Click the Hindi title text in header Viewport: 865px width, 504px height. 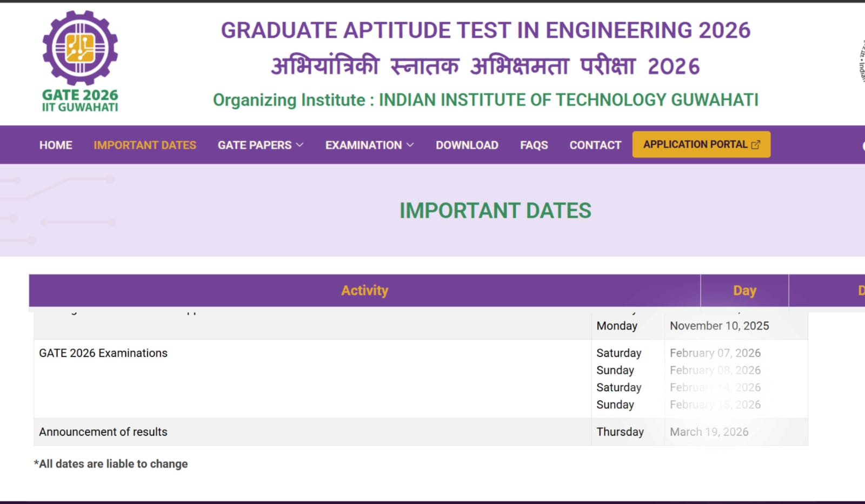485,66
